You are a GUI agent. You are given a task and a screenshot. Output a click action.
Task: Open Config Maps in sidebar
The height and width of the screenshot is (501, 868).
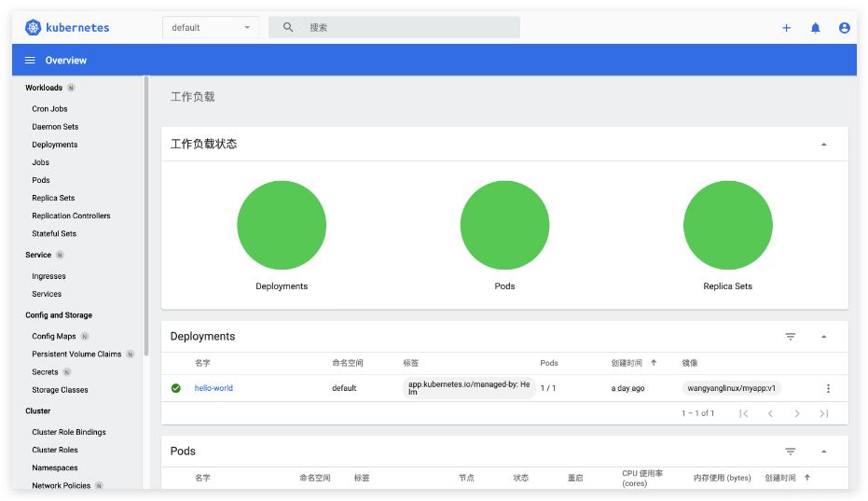(54, 336)
